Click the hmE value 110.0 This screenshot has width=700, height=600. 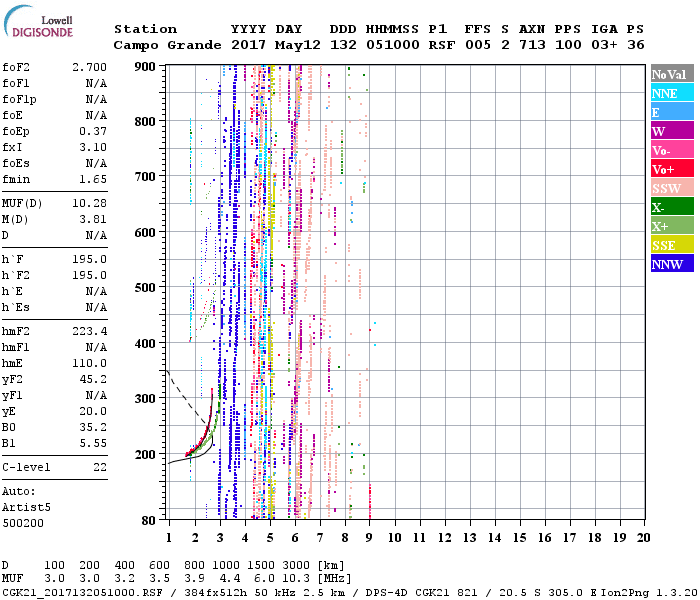coord(89,363)
